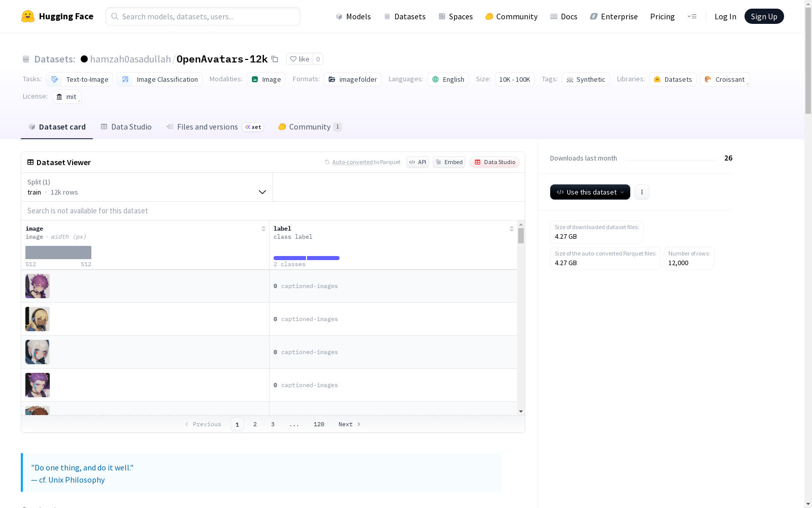Open the cf. Unix Philosophy quote link
Image resolution: width=812 pixels, height=508 pixels.
72,480
